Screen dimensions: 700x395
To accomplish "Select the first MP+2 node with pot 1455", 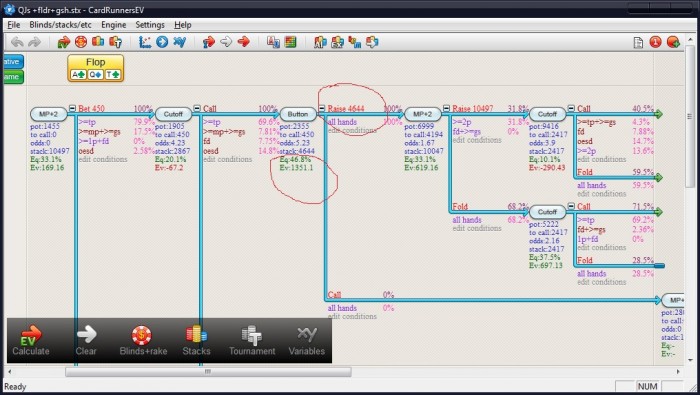I will pyautogui.click(x=49, y=114).
